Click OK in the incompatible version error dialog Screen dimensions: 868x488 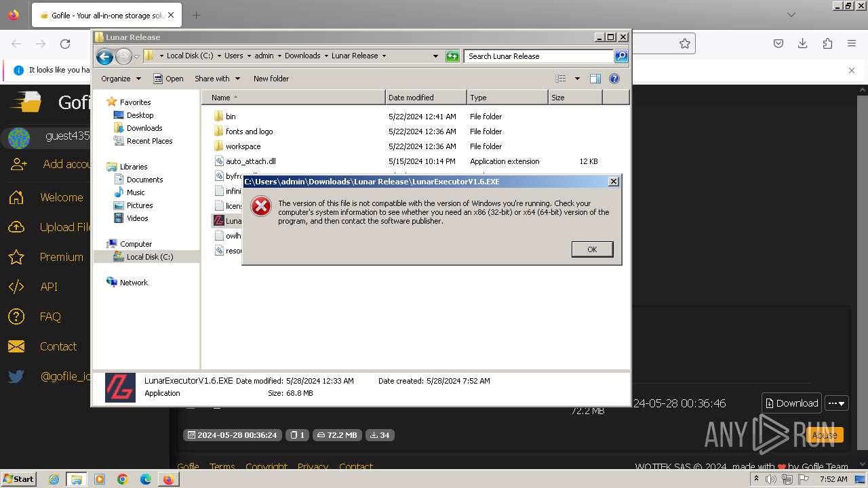[592, 249]
